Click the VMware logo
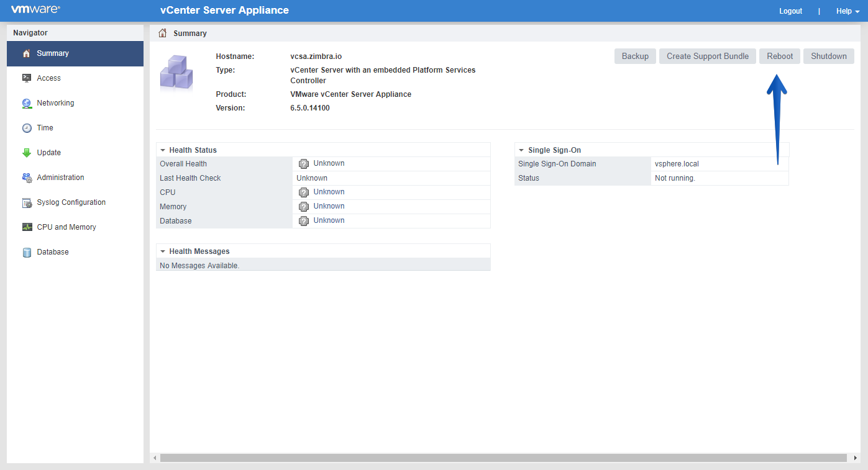The width and height of the screenshot is (868, 470). click(35, 10)
